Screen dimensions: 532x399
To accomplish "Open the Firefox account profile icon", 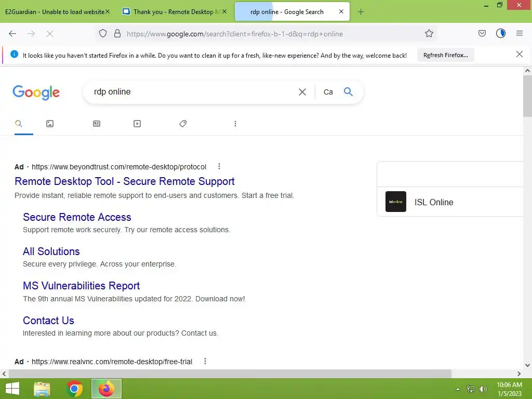I will [501, 33].
